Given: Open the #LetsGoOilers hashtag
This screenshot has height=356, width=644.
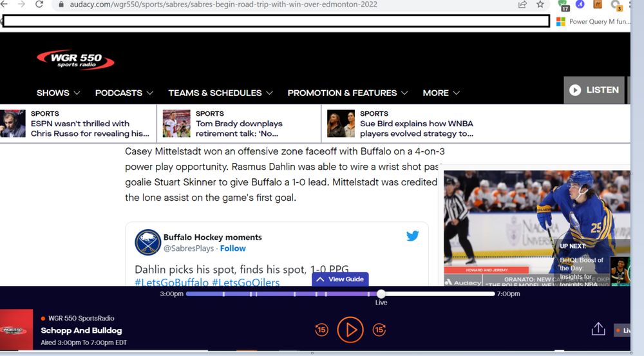Looking at the screenshot, I should 245,282.
